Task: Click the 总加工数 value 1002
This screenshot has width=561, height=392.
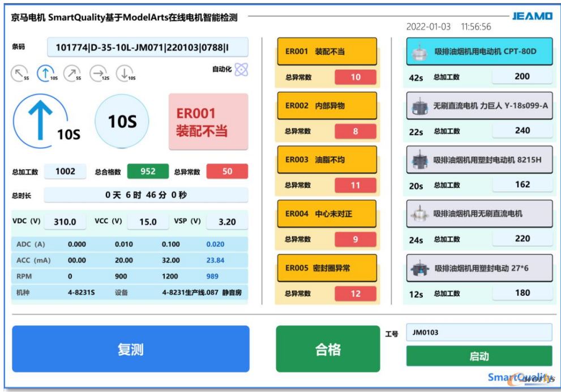Action: (65, 171)
